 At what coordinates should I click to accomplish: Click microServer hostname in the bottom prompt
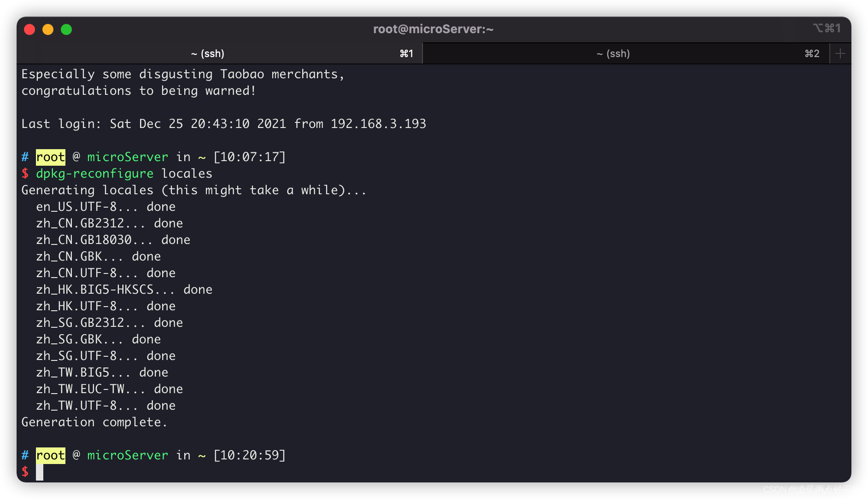(x=128, y=455)
